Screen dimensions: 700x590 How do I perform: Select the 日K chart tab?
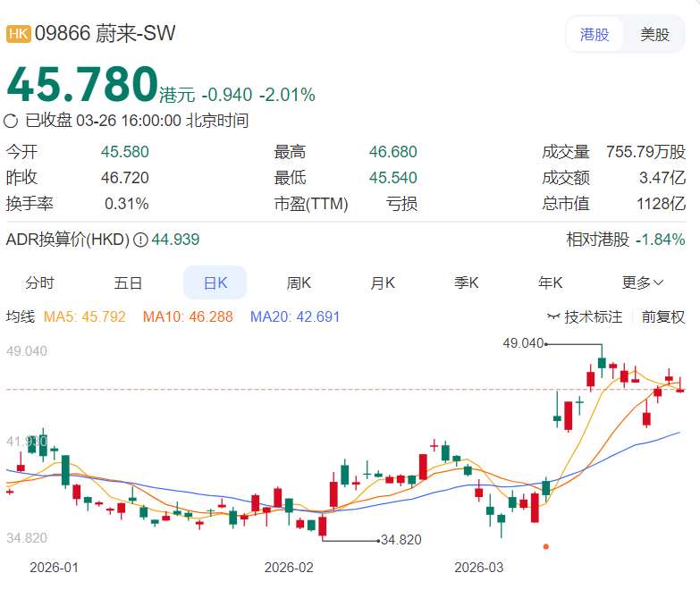click(x=215, y=283)
